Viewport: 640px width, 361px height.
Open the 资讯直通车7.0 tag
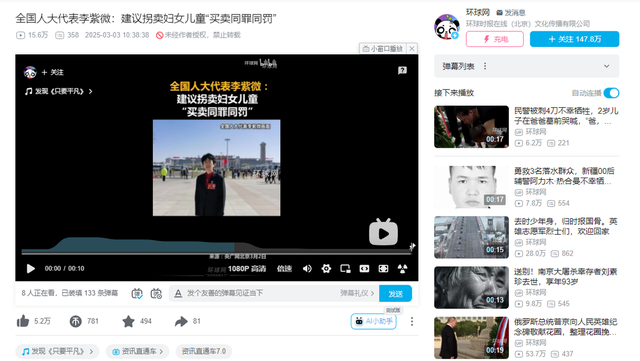pos(204,352)
